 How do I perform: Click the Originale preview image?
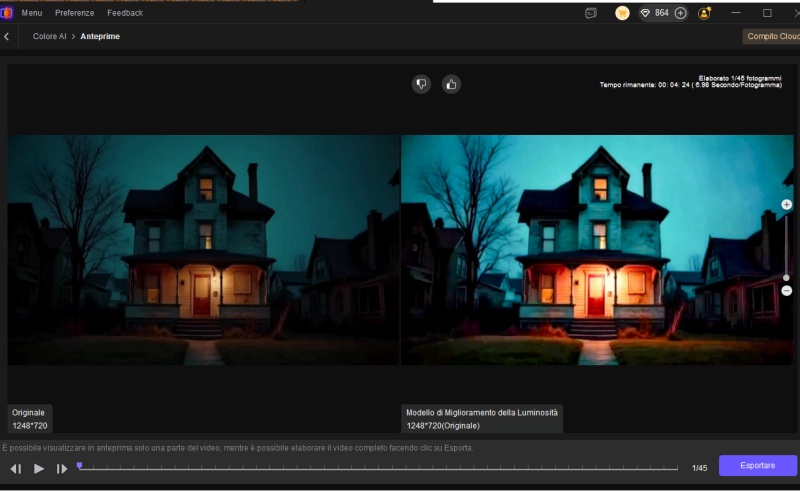(204, 250)
